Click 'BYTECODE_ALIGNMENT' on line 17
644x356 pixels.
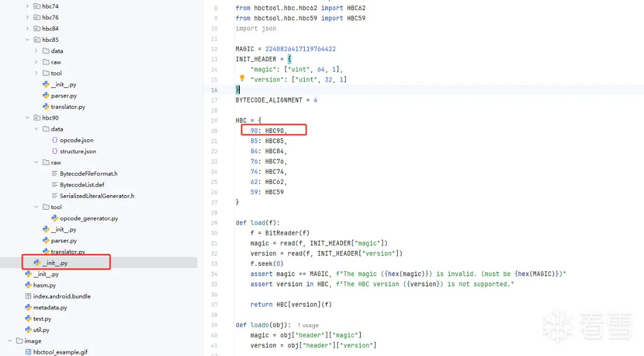tap(269, 100)
